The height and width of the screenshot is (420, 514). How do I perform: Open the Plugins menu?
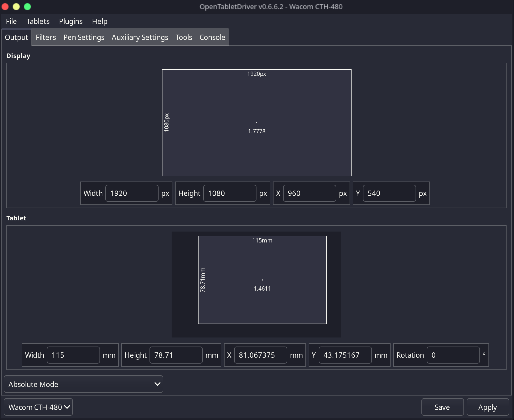71,21
